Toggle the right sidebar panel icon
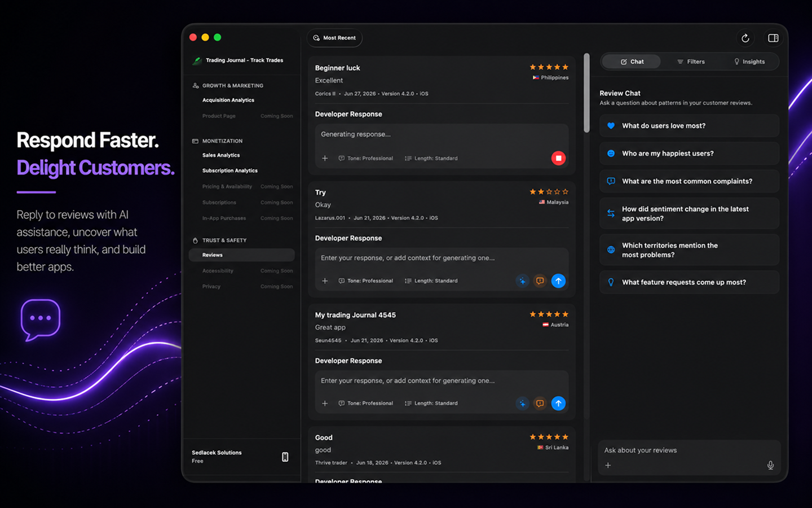 (x=773, y=38)
